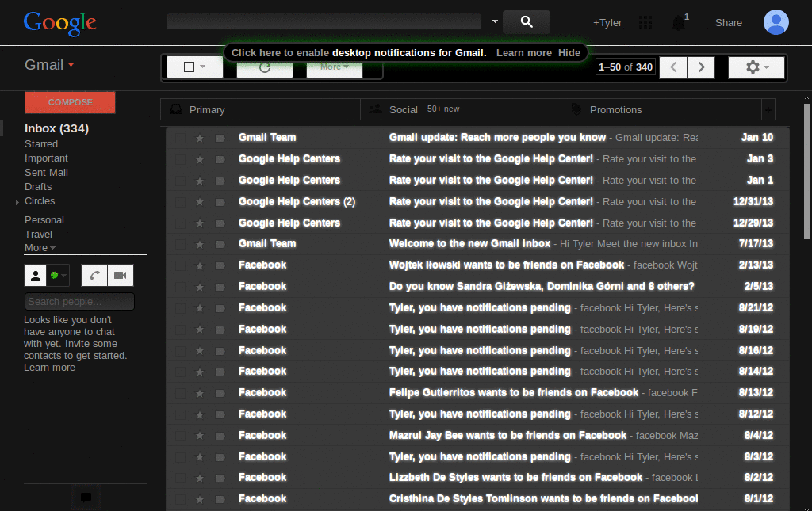
Task: Open the Primary tab
Action: 260,109
